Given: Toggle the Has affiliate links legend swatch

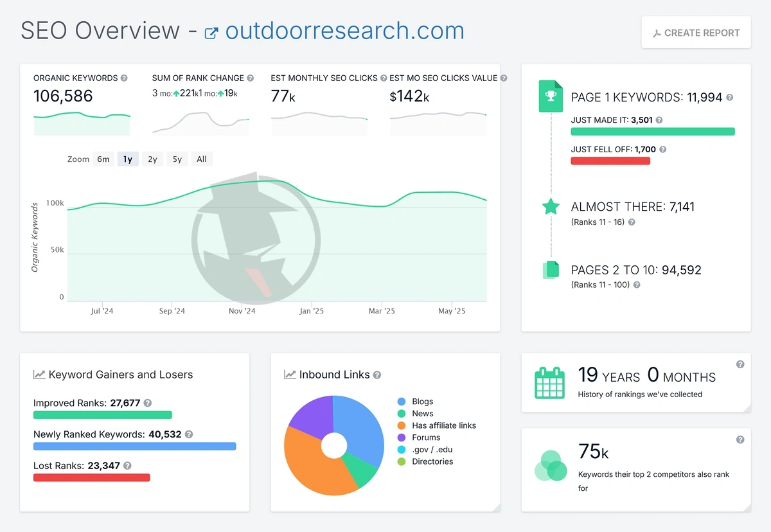Looking at the screenshot, I should click(x=402, y=425).
